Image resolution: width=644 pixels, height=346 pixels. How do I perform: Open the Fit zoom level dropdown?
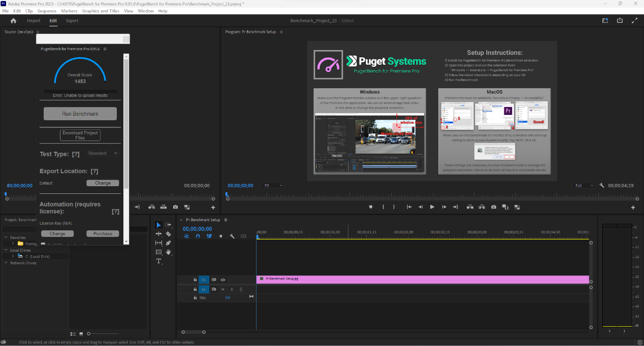click(273, 186)
